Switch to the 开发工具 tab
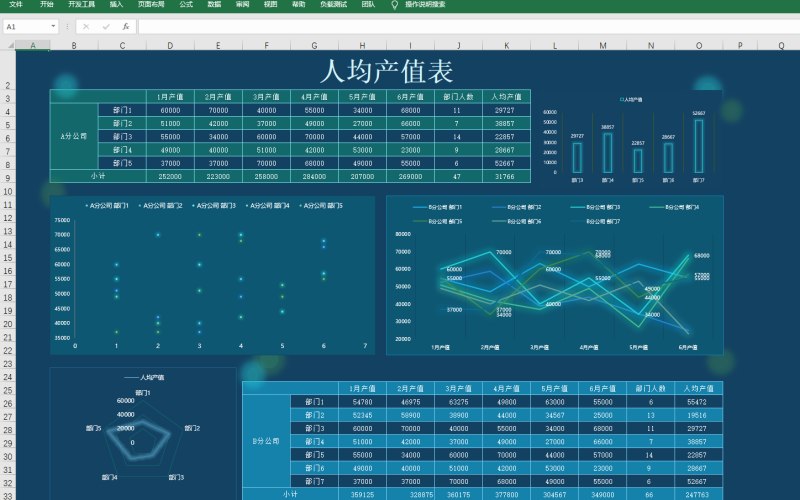The height and width of the screenshot is (500, 800). 82,4
